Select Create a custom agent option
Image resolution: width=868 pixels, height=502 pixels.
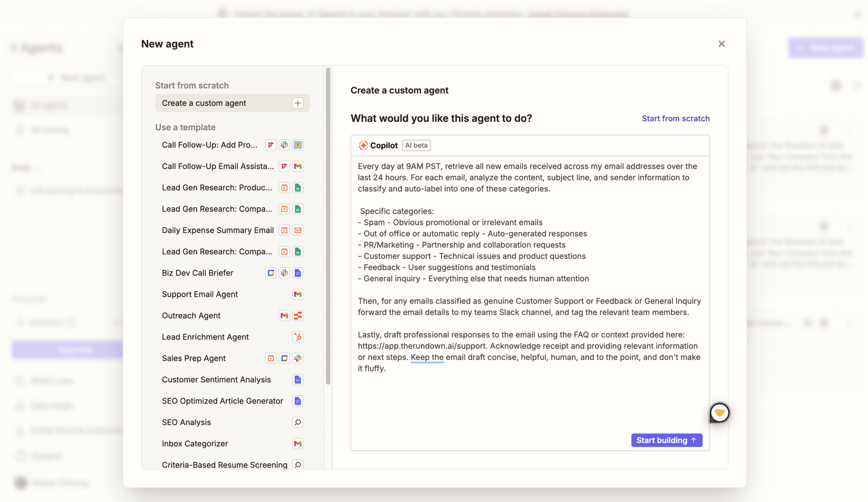(204, 103)
